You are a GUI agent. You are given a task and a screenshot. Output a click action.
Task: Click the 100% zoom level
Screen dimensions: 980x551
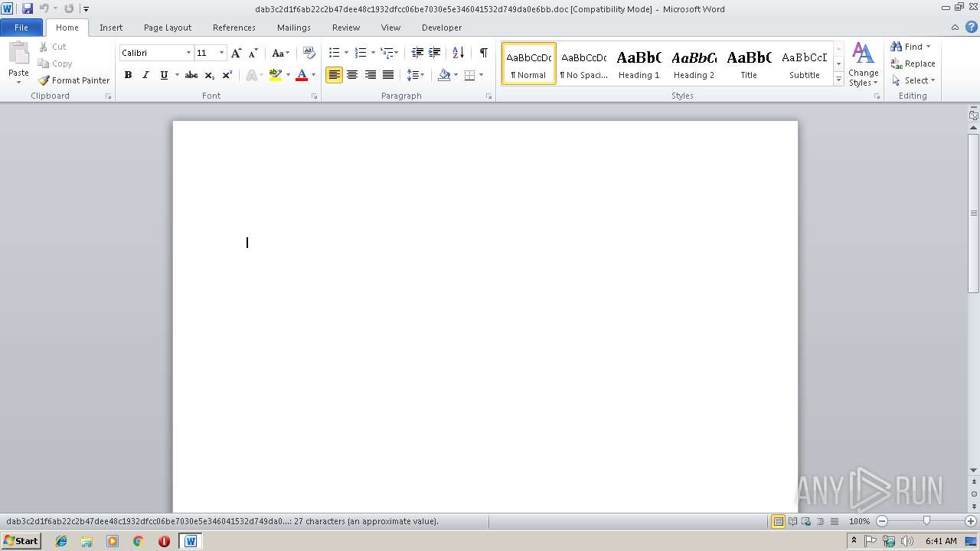[x=860, y=521]
